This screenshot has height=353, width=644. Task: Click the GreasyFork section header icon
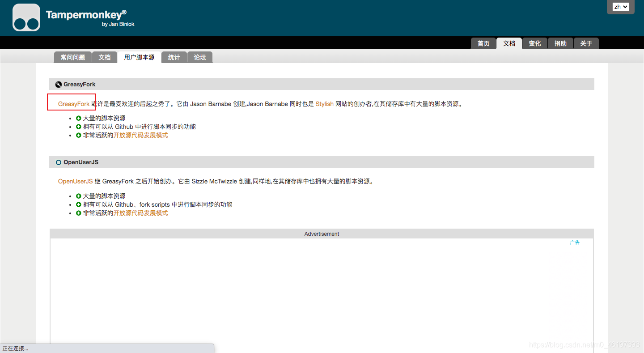[x=58, y=85]
